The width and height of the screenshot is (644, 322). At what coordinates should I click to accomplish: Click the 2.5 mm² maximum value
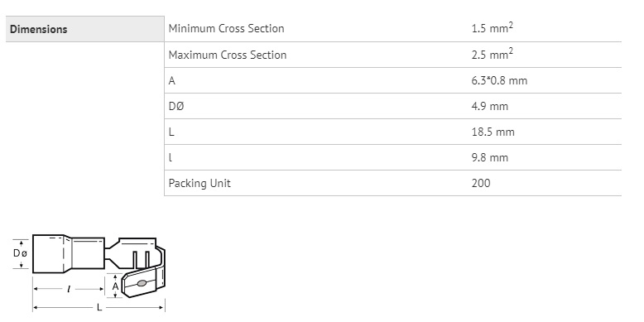[x=493, y=54]
